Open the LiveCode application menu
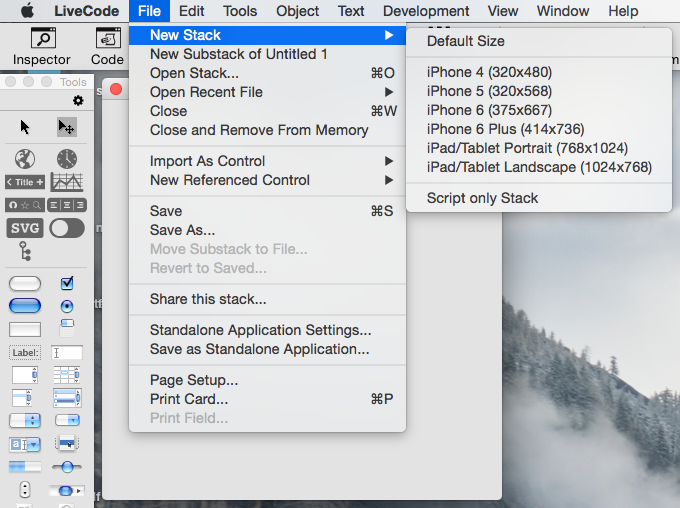Screen dimensions: 680x508 point(87,11)
